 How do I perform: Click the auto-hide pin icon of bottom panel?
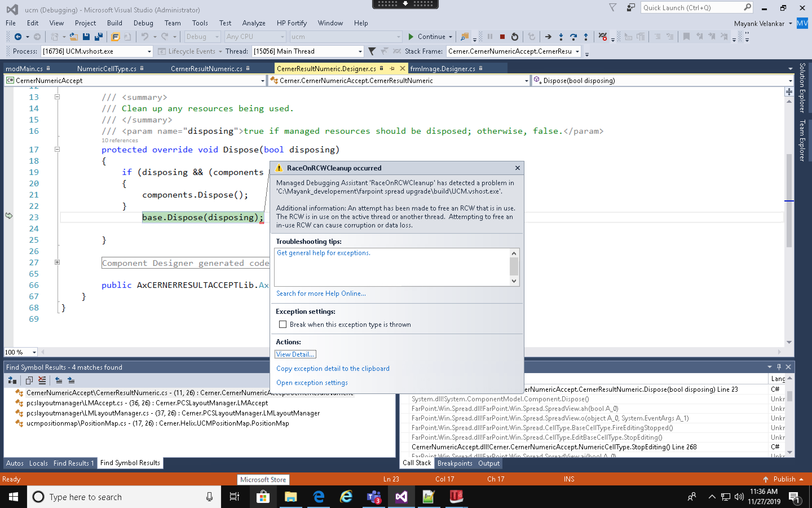[779, 367]
